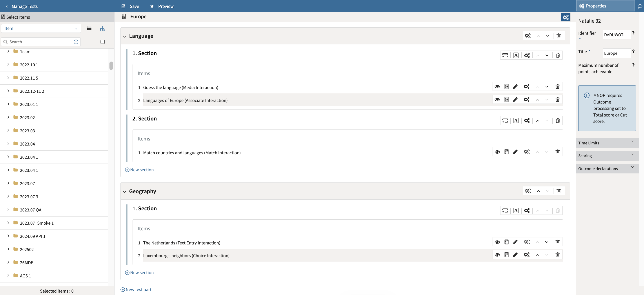
Task: Click the Title input field
Action: coord(617,53)
